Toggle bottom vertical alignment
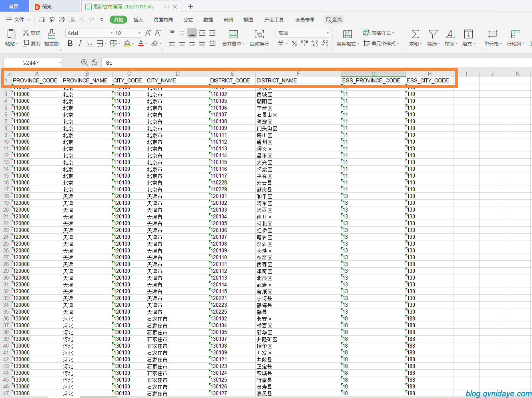The image size is (532, 398). point(192,33)
